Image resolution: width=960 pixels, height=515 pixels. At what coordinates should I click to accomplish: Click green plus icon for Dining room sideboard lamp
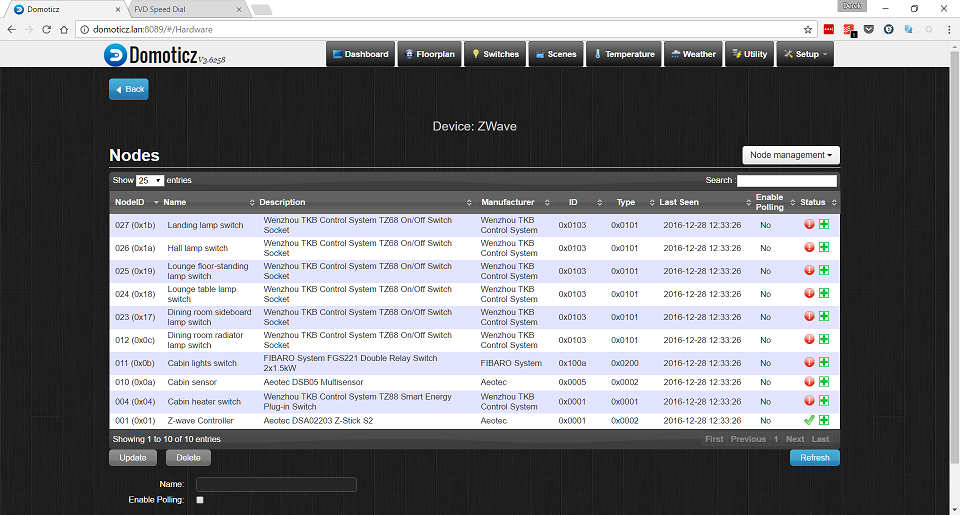click(824, 316)
